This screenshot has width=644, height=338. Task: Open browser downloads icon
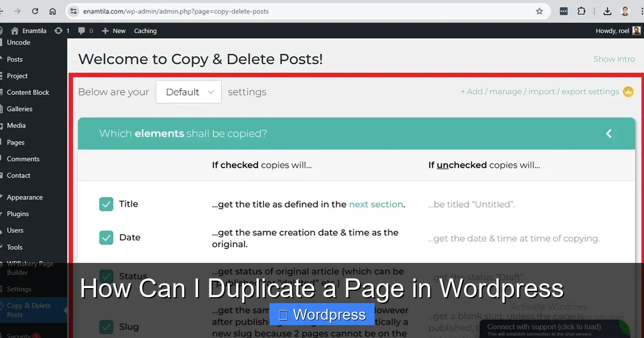click(x=606, y=11)
